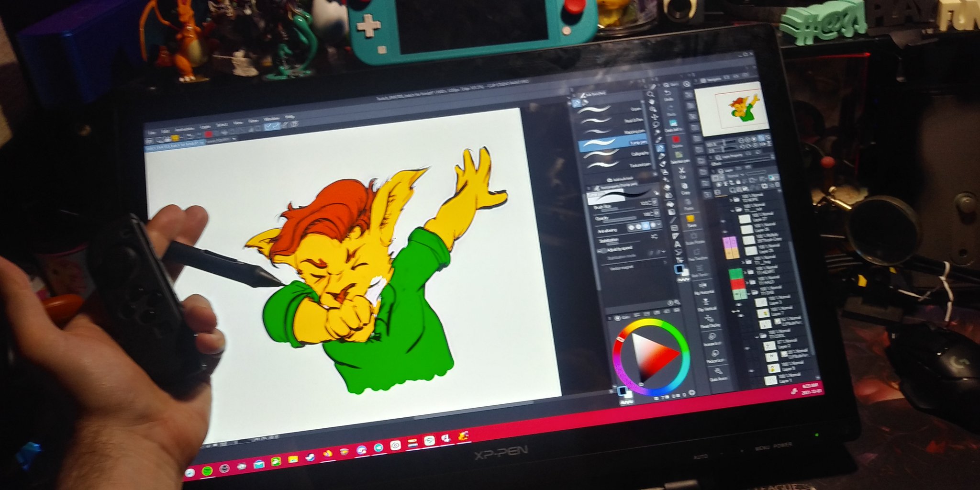This screenshot has width=980, height=490.
Task: Toggle visibility of Layer 2
Action: point(747,348)
